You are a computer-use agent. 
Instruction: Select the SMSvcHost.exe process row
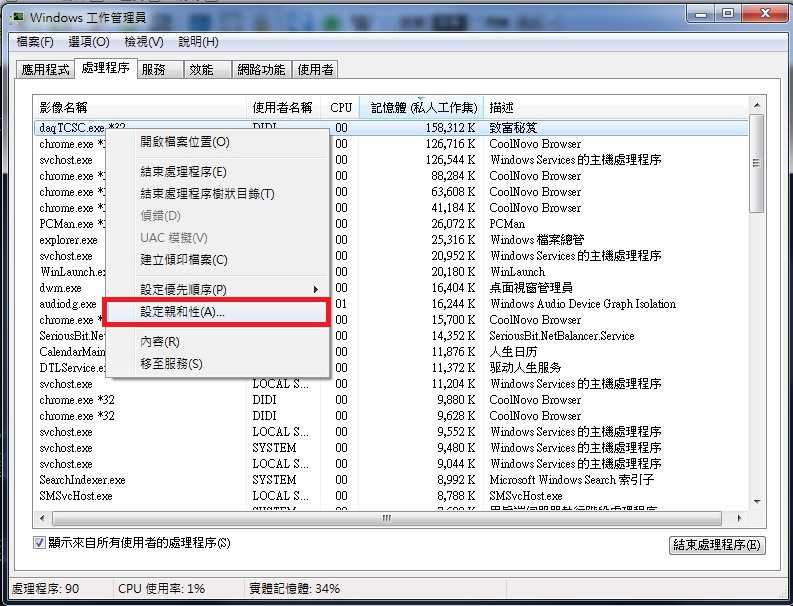click(x=391, y=496)
